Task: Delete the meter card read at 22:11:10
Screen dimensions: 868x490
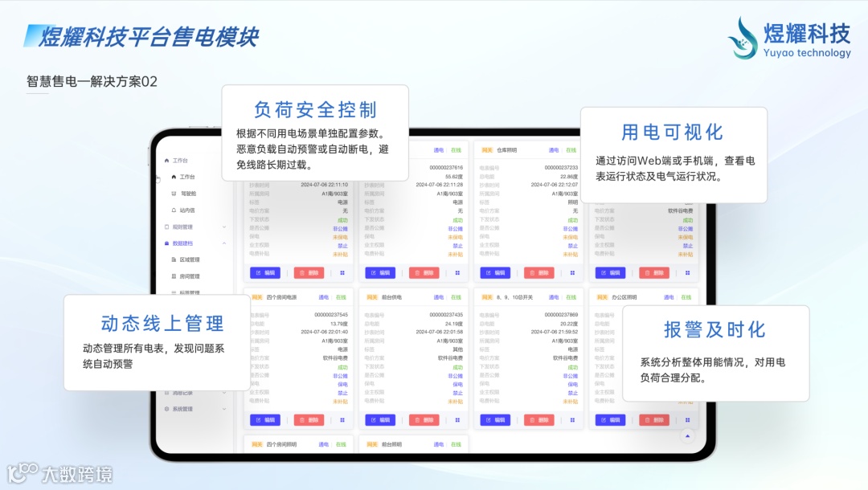Action: [x=309, y=272]
